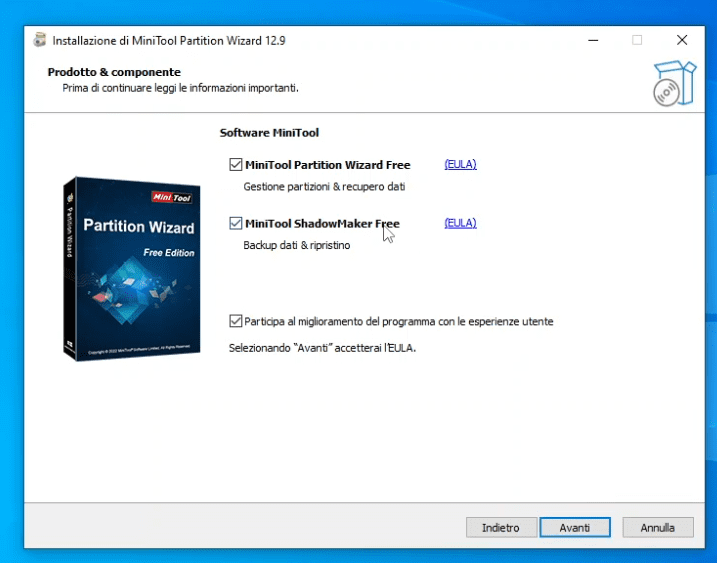This screenshot has width=717, height=563.
Task: Click the 'Backup dati & ripristino' description
Action: point(297,245)
